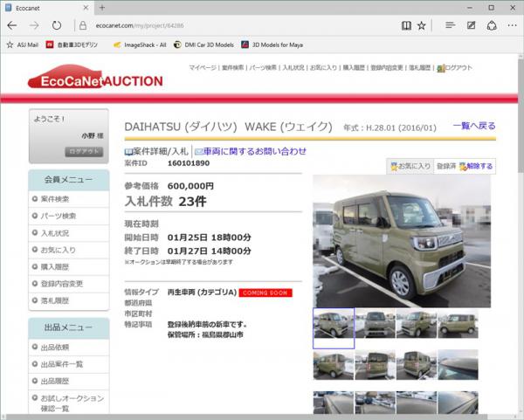Close the Ecocanet tab

86,8
